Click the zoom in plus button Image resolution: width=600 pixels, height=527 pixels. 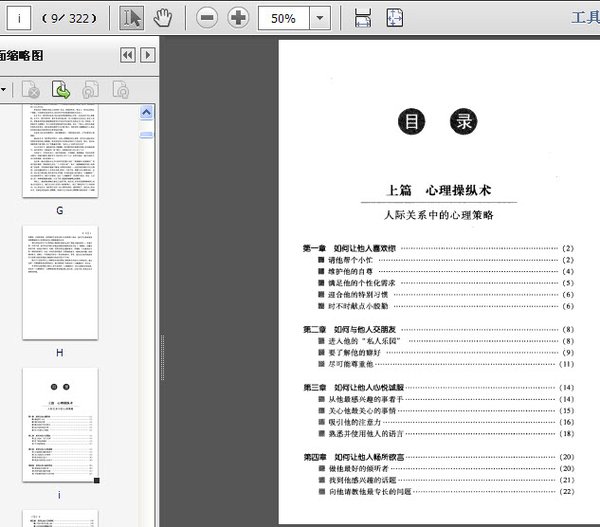[x=237, y=18]
